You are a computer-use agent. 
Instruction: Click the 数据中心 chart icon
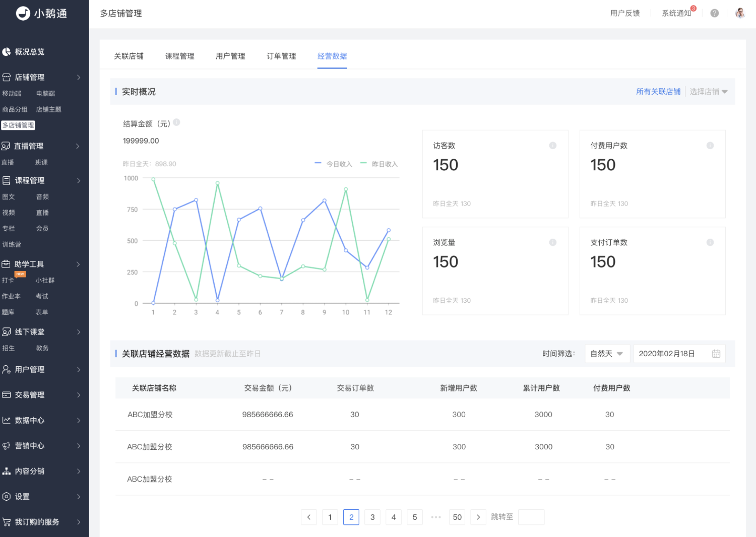[7, 420]
